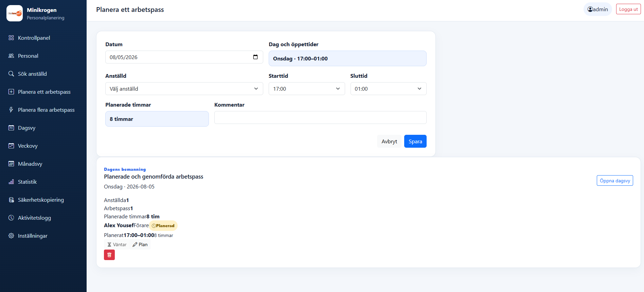Click the Kontrollpanel grid icon

point(11,38)
